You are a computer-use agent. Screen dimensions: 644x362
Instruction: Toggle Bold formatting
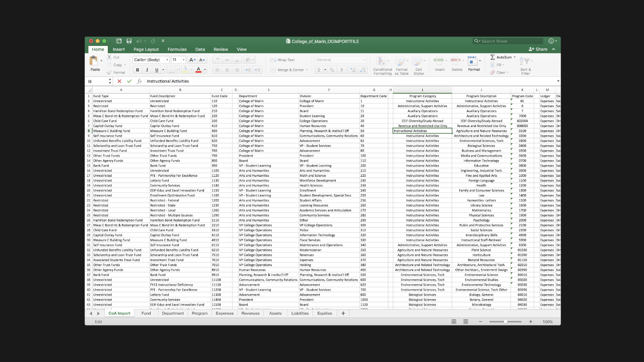coord(137,70)
